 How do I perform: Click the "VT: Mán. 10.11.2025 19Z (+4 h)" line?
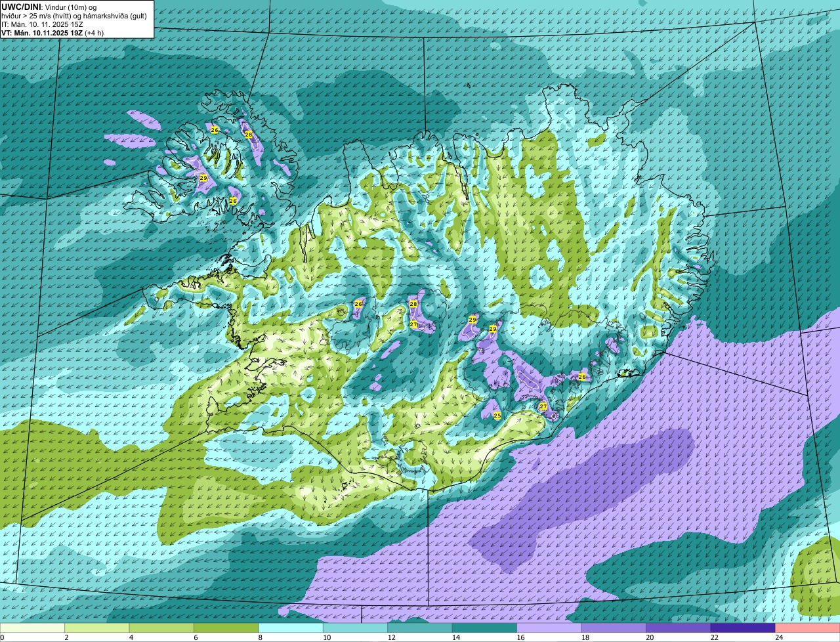(52, 33)
